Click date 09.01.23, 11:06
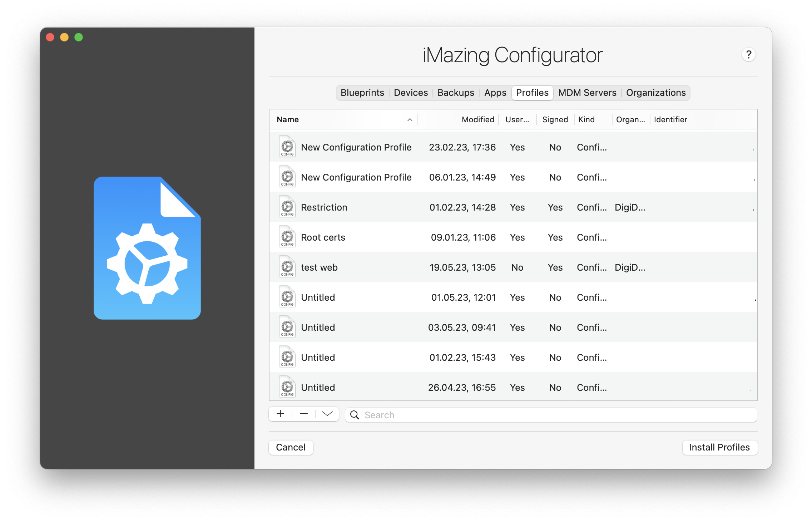812x522 pixels. 463,237
